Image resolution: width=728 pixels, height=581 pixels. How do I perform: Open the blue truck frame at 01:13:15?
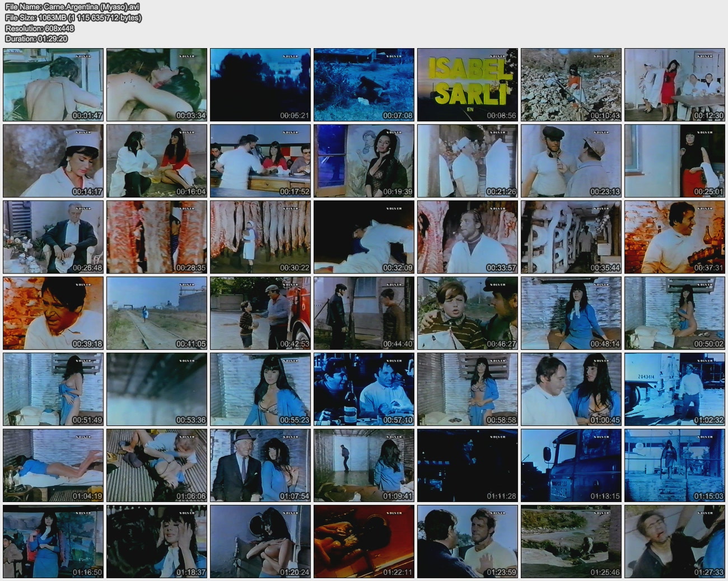coord(571,465)
